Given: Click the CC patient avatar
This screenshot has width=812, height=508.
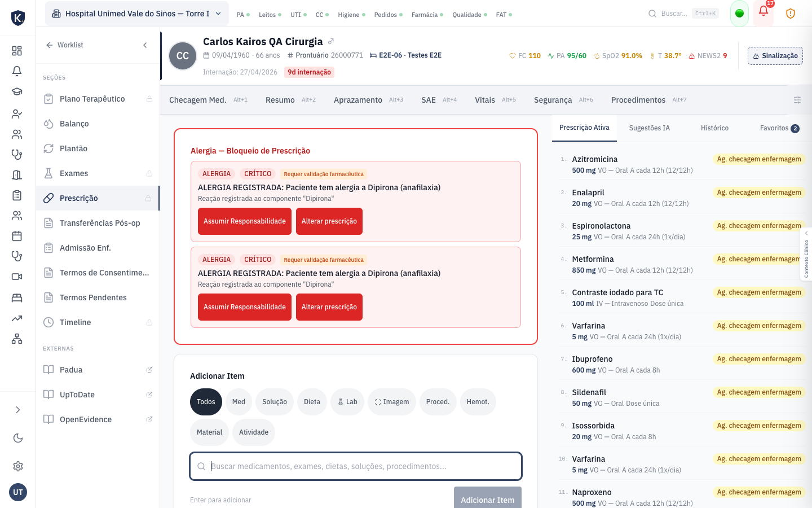Looking at the screenshot, I should [x=183, y=56].
